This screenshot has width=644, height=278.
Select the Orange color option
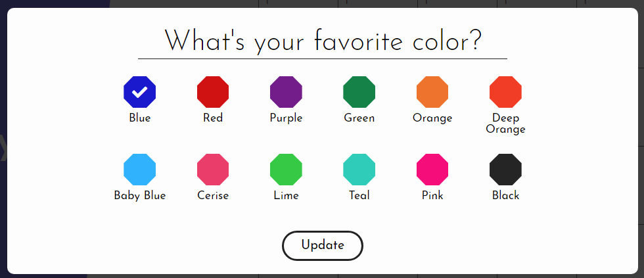432,92
